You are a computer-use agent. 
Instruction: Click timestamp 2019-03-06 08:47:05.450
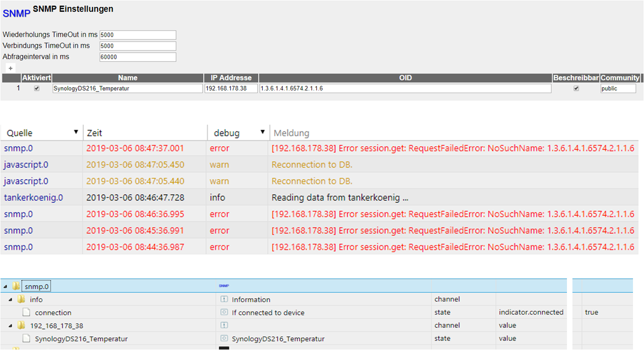coord(135,165)
